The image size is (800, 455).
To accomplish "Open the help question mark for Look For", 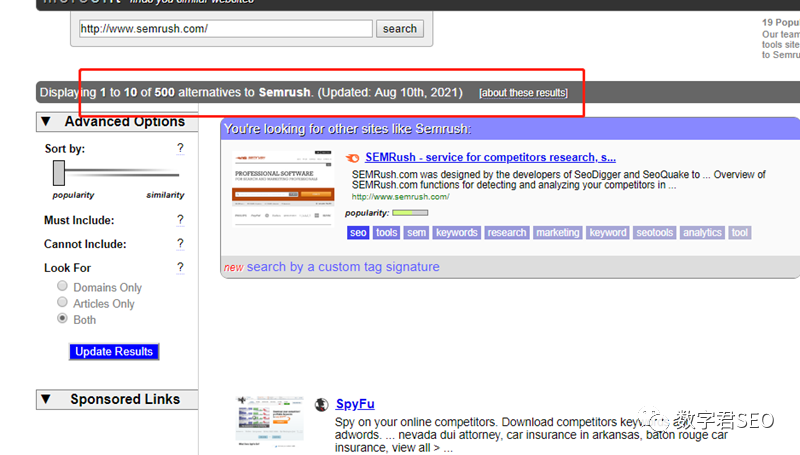I will coord(180,268).
